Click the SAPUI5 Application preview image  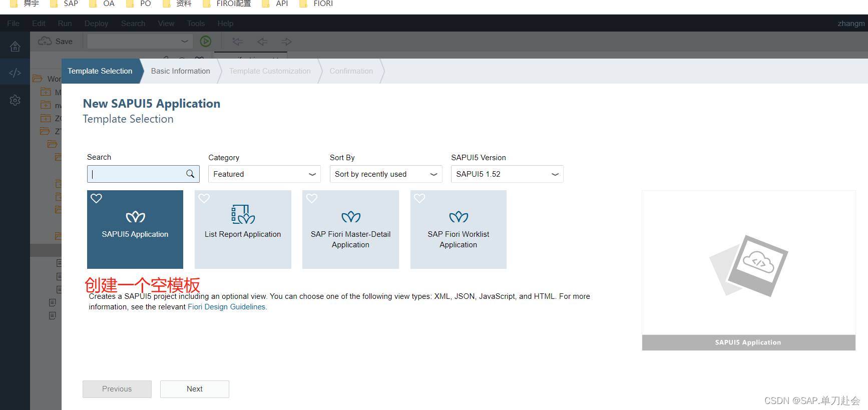pyautogui.click(x=748, y=270)
